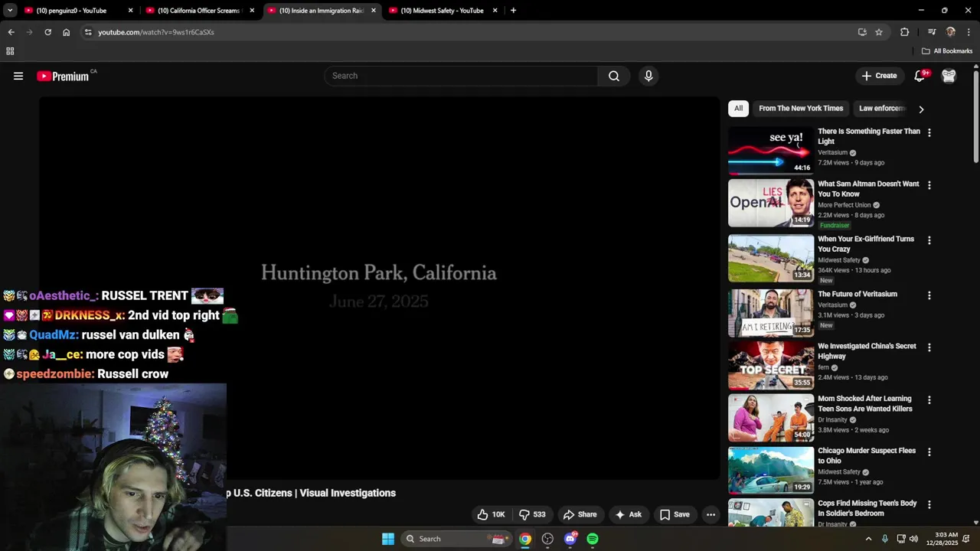Open Chicago Murder Suspect Flees to Ohio title
Screen dimensions: 980x551
tap(867, 455)
